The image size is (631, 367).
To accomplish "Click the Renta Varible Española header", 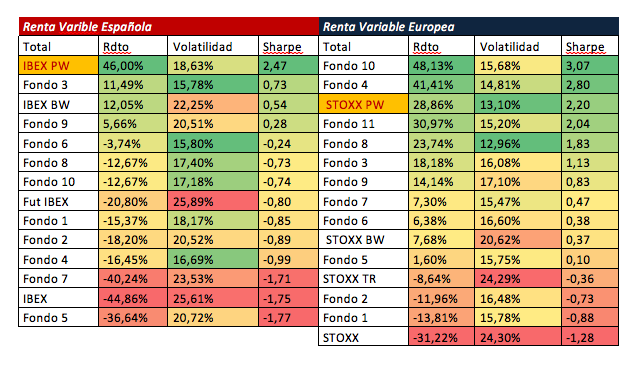I will point(169,27).
